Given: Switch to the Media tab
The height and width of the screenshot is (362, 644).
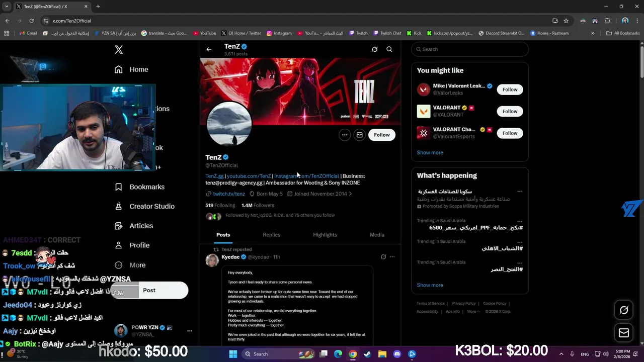Looking at the screenshot, I should coord(377,235).
